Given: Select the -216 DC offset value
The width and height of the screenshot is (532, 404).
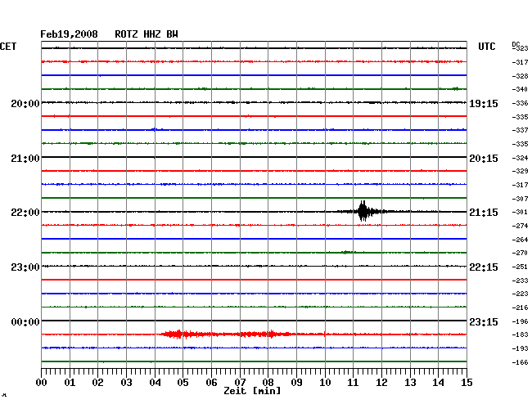Looking at the screenshot, I should point(520,307).
